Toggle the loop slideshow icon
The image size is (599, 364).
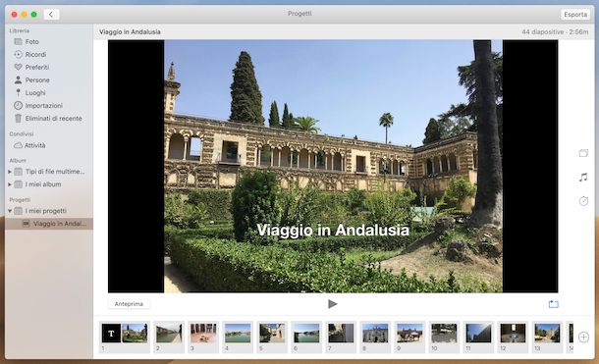point(554,304)
